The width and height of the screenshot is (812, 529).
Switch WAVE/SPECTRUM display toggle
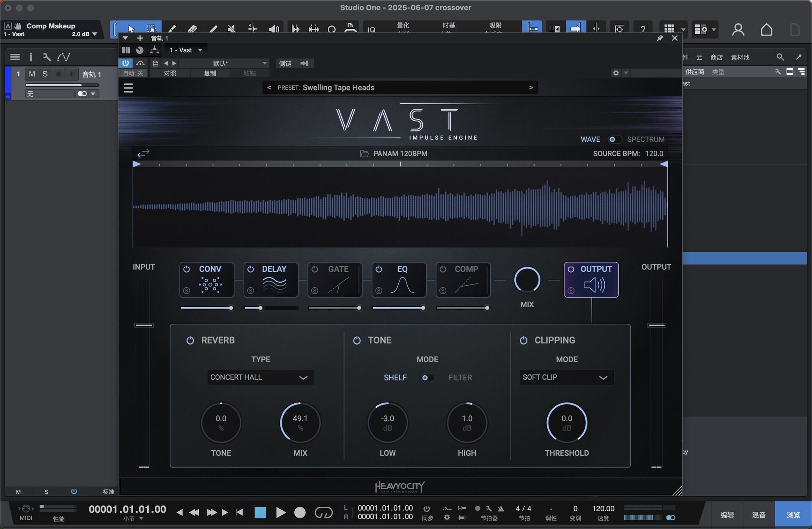[614, 139]
